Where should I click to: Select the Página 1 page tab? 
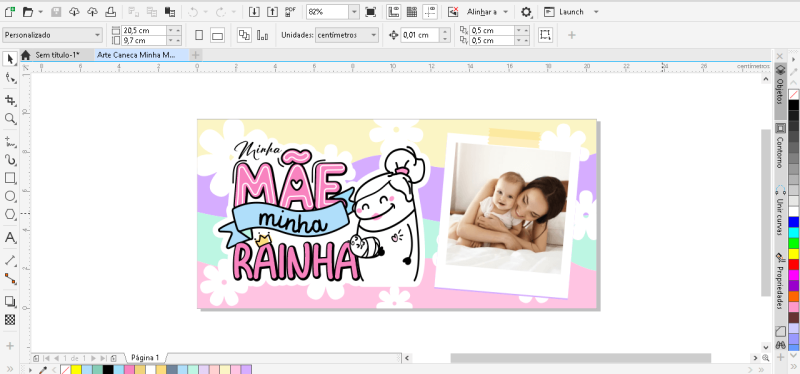[145, 358]
